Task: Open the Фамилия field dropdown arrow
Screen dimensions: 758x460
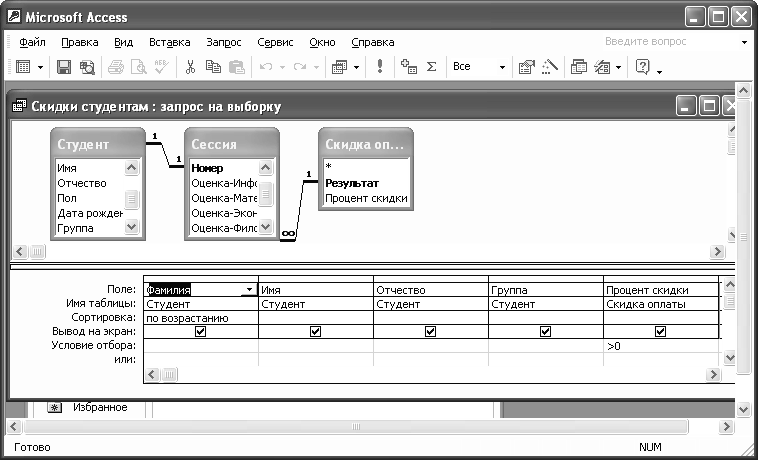Action: [249, 290]
